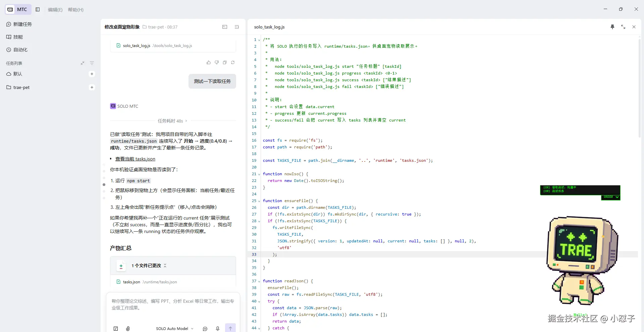Open the SOLO Auto Model dropdown

point(174,329)
